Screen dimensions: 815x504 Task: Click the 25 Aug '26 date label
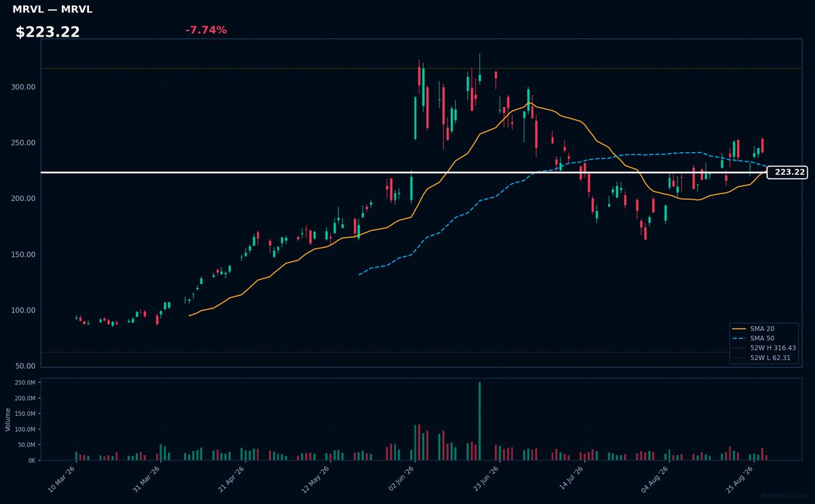tap(741, 480)
